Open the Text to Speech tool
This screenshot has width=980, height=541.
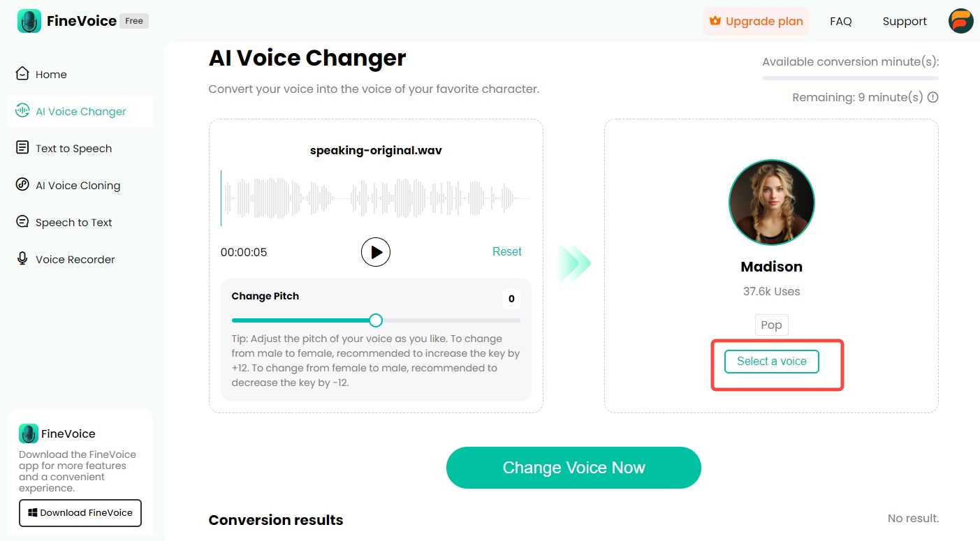pos(73,149)
